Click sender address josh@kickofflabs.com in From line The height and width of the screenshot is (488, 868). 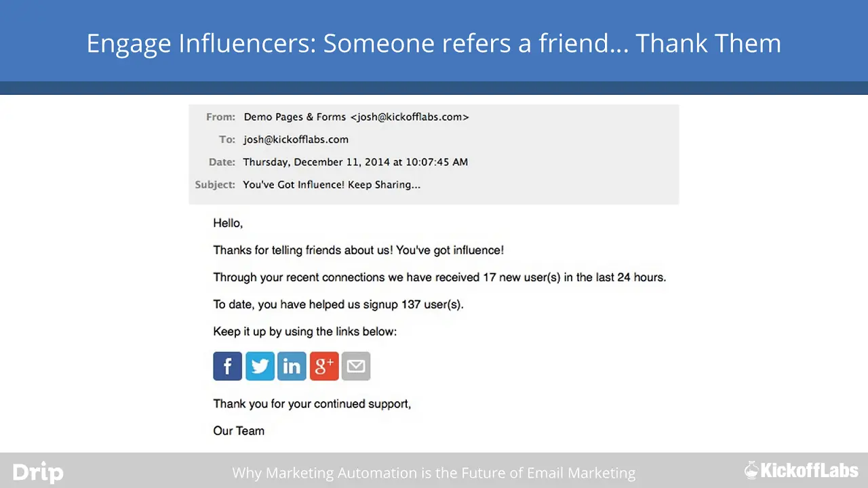[410, 117]
